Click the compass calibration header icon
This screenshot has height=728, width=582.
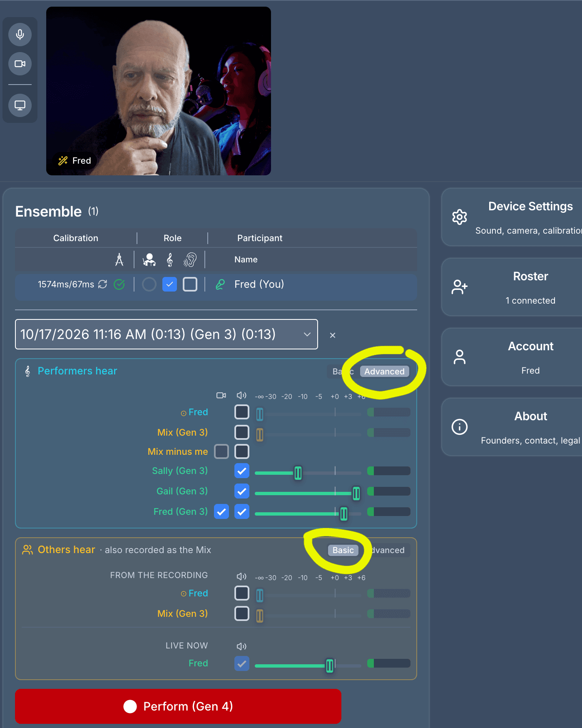[119, 259]
